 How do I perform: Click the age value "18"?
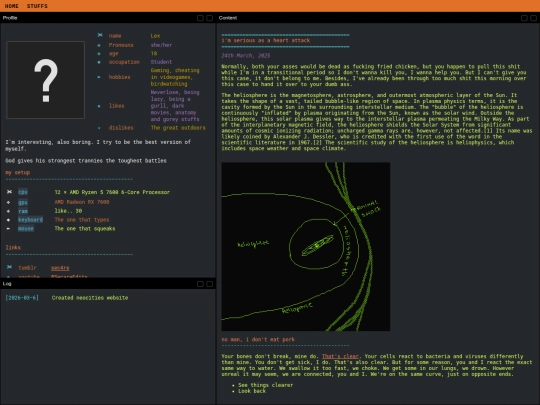[x=154, y=54]
